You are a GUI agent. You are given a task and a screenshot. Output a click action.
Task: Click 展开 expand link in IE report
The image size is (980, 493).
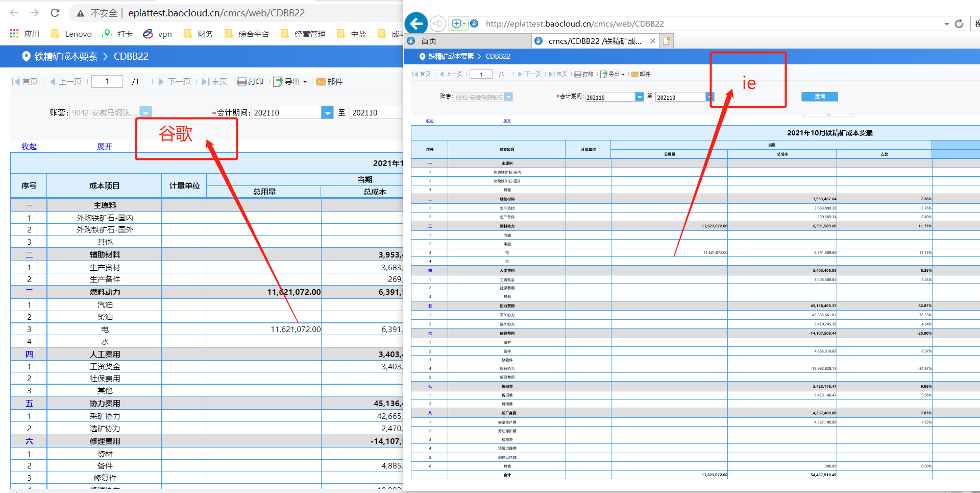507,121
